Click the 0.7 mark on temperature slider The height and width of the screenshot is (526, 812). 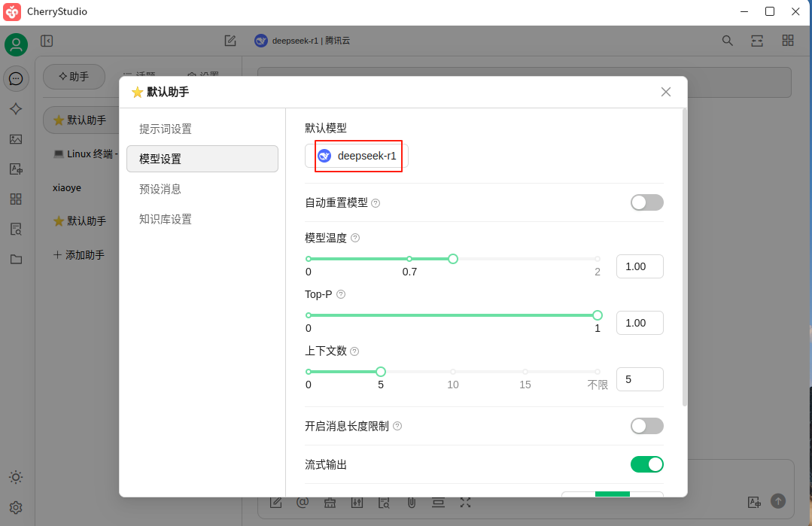click(x=409, y=259)
